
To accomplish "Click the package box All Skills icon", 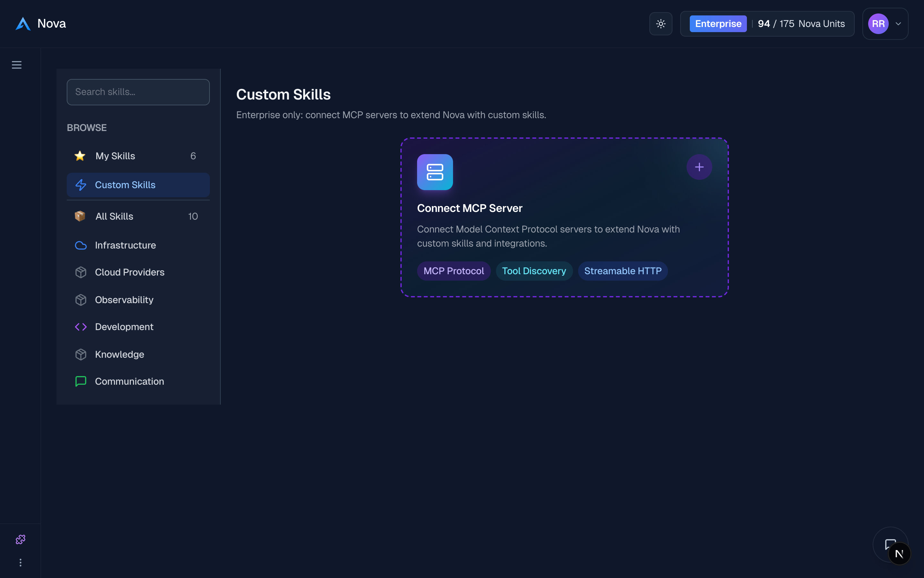I will [x=80, y=216].
